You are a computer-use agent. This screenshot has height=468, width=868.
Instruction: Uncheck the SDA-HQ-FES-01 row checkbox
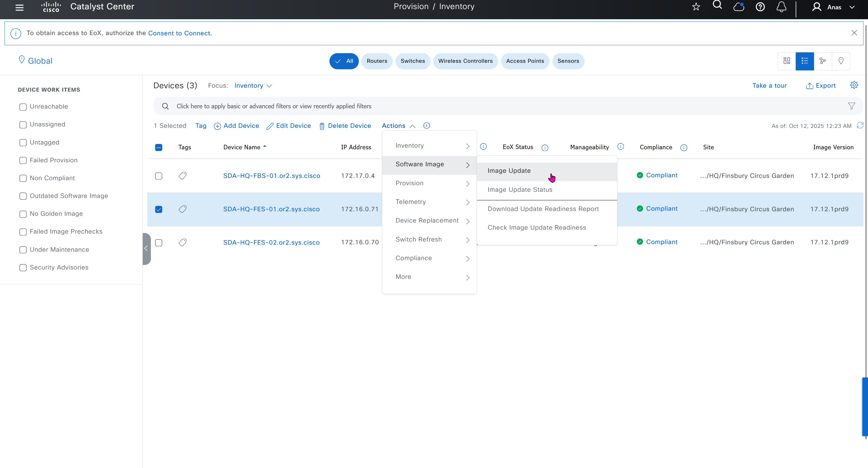pos(159,209)
